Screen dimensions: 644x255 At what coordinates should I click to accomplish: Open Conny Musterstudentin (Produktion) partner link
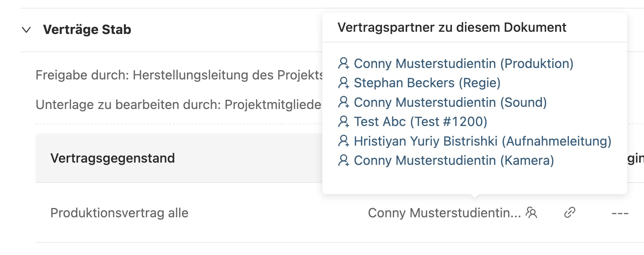(x=463, y=64)
